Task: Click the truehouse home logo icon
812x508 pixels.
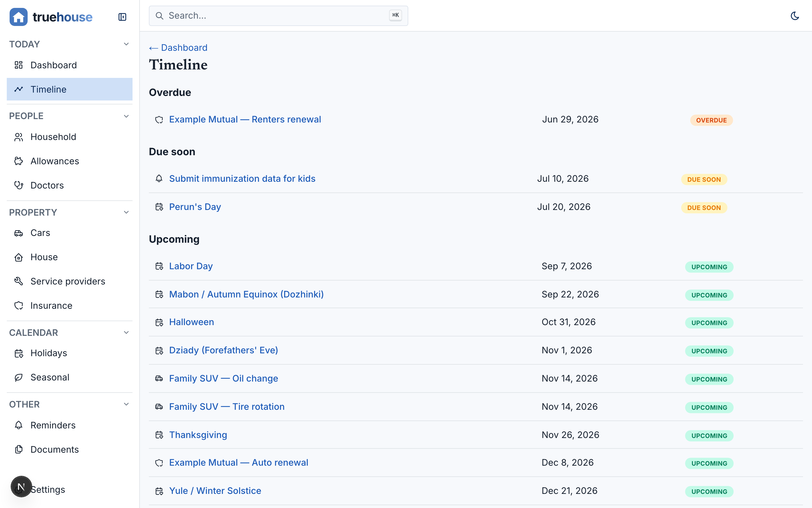Action: 18,17
